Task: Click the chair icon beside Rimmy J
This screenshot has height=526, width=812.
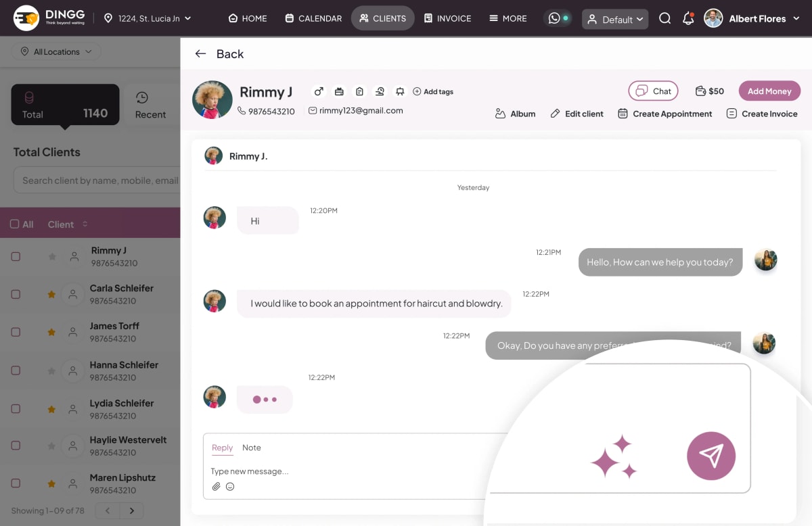Action: pos(400,91)
